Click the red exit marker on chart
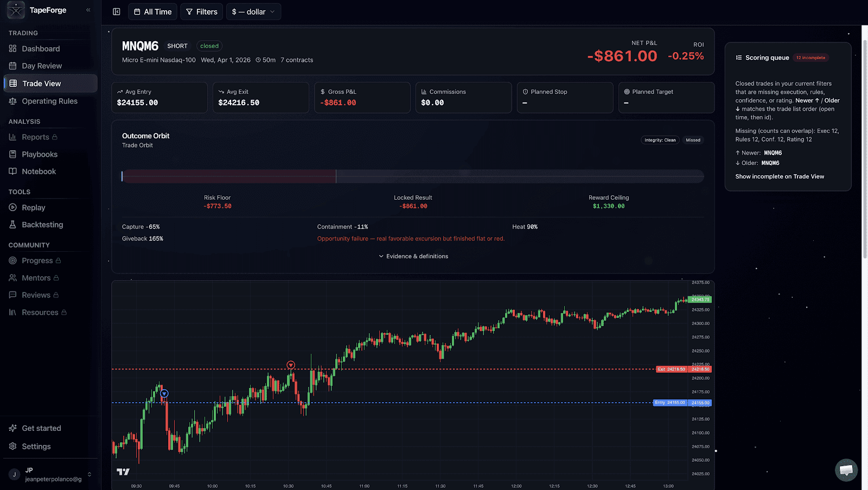The width and height of the screenshot is (868, 490). pyautogui.click(x=291, y=365)
